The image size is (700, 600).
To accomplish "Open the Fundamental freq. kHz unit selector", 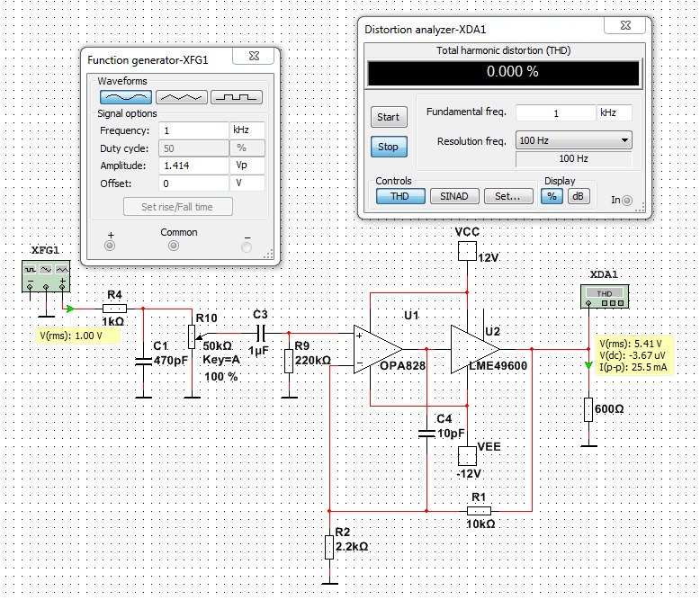I will 615,112.
